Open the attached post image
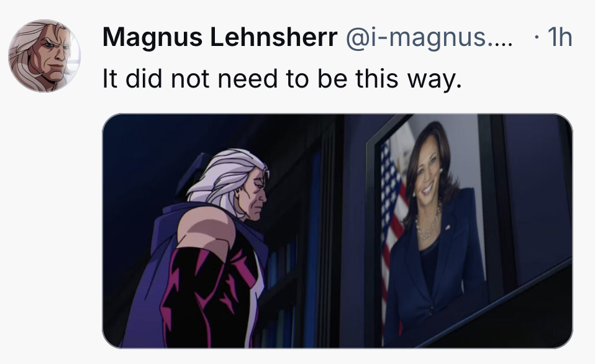595x364 pixels. tap(337, 231)
